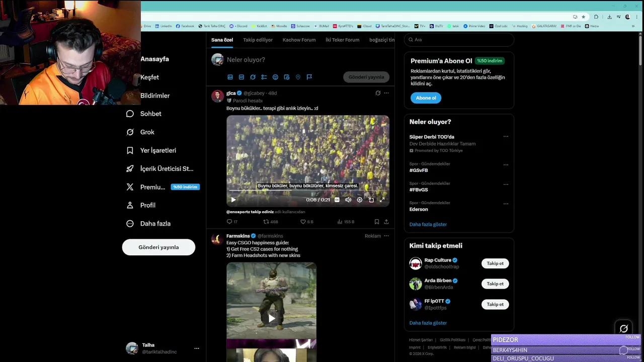Open options for #FBvGS trend

tap(506, 184)
